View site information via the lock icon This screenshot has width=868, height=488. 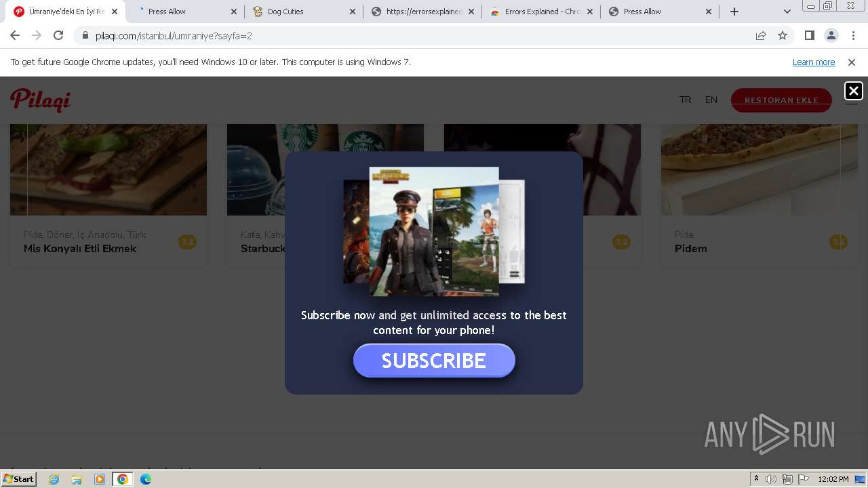point(85,35)
